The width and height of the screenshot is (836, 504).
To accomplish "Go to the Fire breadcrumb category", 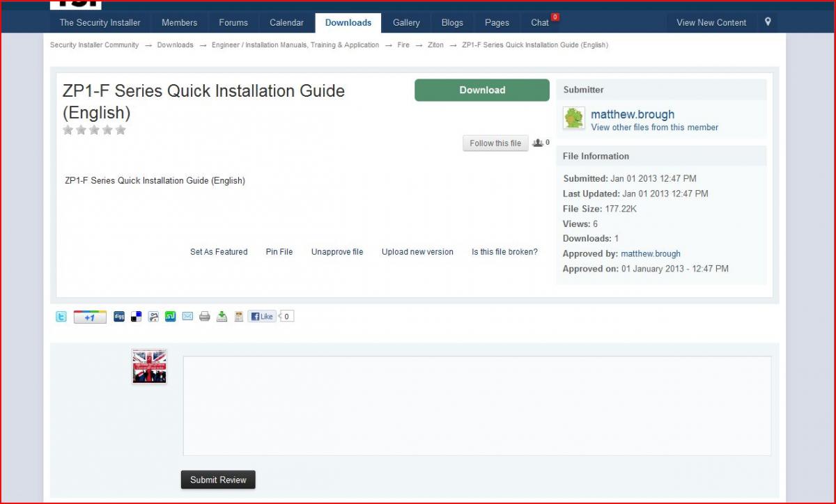I will (x=403, y=45).
